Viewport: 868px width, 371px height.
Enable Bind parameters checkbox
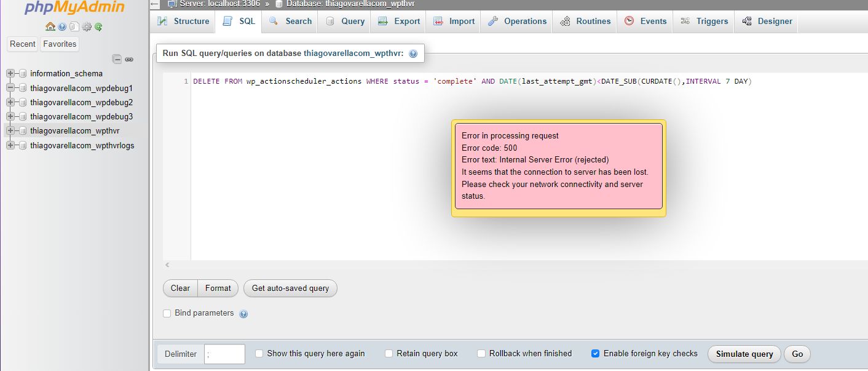click(x=167, y=313)
